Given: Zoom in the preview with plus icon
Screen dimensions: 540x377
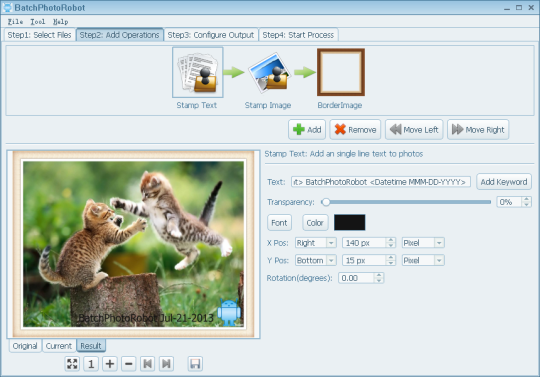Looking at the screenshot, I should [x=110, y=364].
